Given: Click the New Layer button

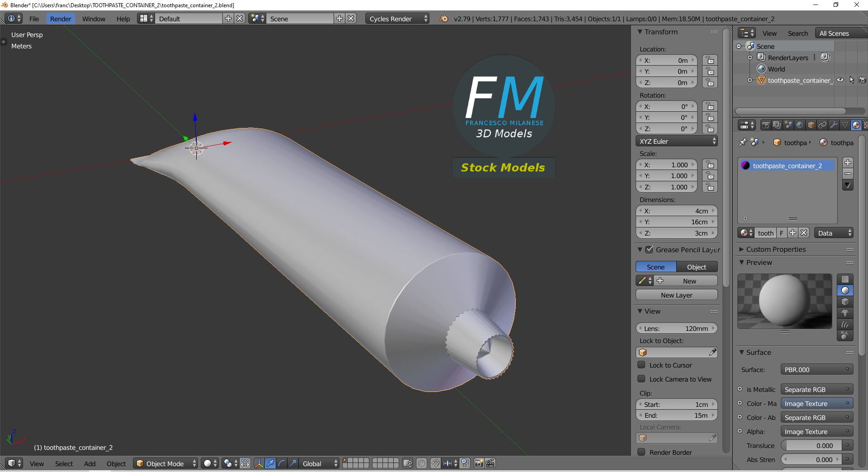Looking at the screenshot, I should [x=677, y=295].
